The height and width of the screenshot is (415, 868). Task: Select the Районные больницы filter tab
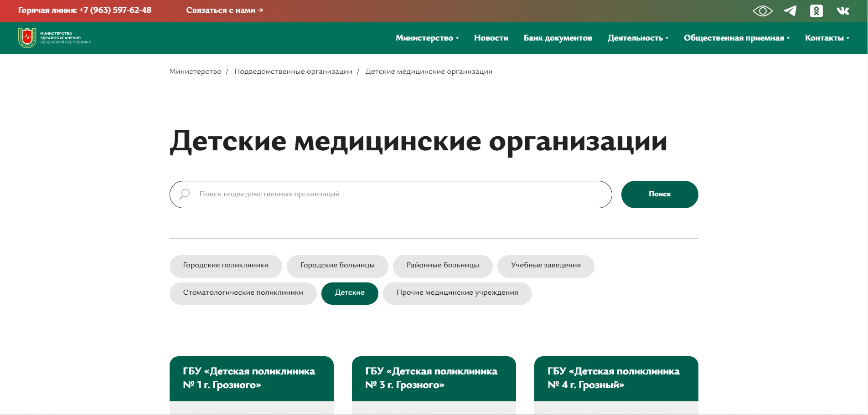pos(443,266)
